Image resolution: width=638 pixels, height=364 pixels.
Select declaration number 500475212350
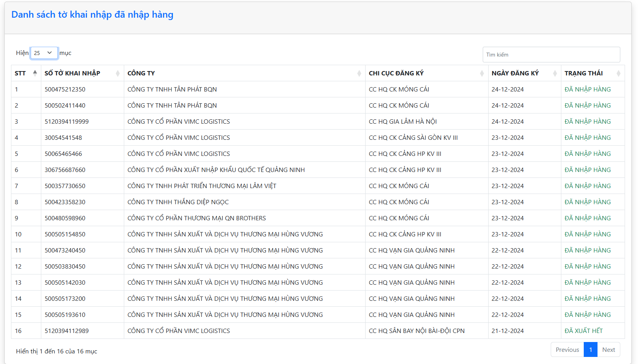[x=65, y=90]
